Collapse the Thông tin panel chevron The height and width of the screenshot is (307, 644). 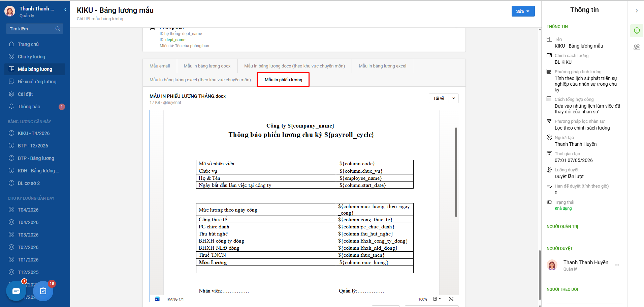point(637,11)
